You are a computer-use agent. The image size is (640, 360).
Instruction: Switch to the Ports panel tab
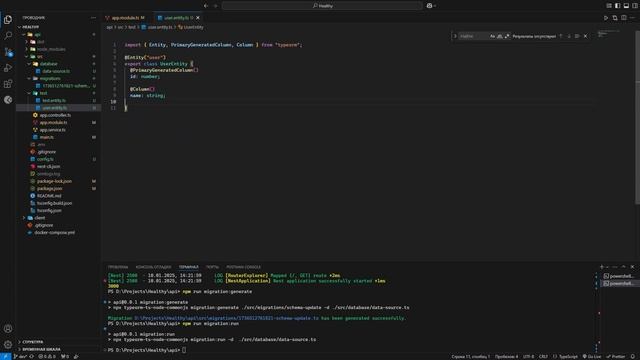[212, 267]
